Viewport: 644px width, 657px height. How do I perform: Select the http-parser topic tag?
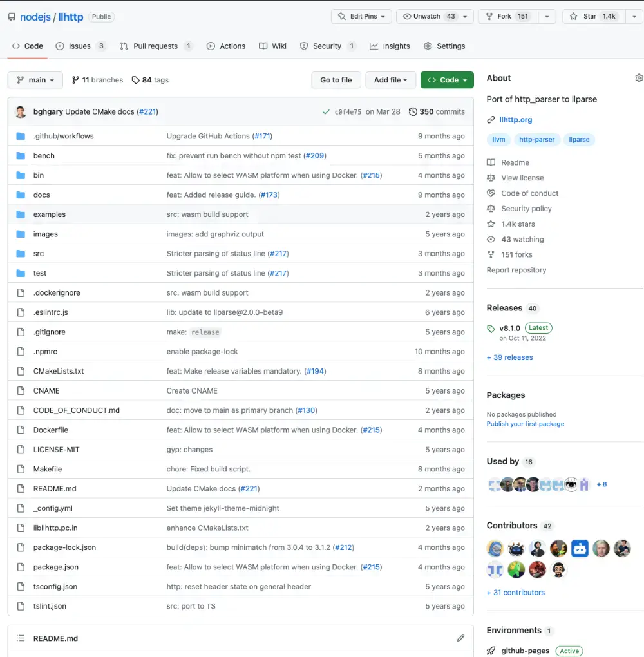click(x=536, y=140)
